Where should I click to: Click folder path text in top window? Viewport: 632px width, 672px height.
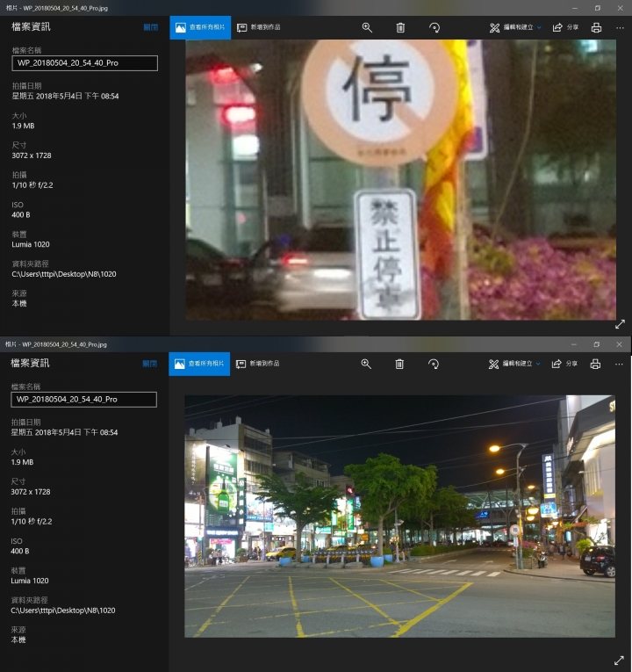click(x=64, y=274)
